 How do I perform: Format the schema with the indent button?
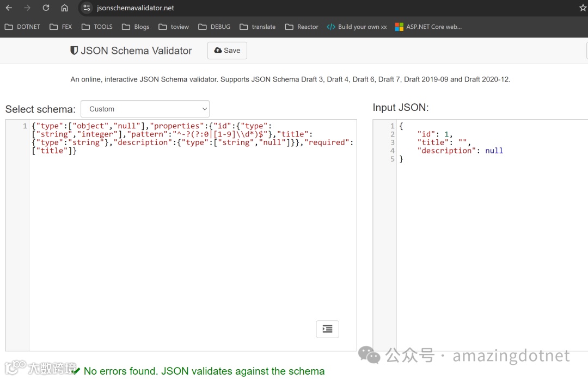pos(327,329)
